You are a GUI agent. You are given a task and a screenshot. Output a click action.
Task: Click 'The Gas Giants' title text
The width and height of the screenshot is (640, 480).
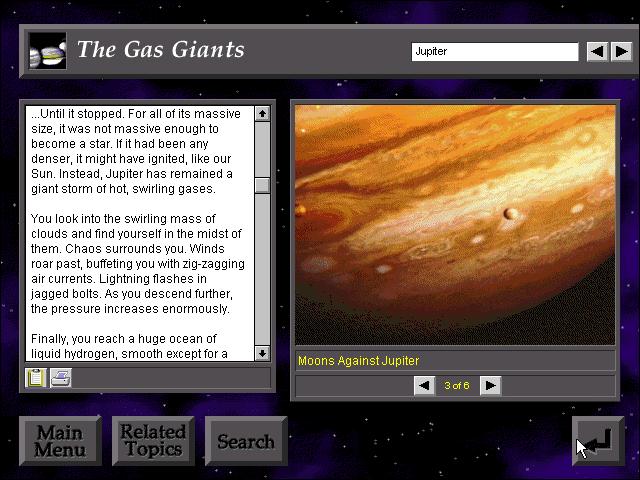pyautogui.click(x=161, y=50)
